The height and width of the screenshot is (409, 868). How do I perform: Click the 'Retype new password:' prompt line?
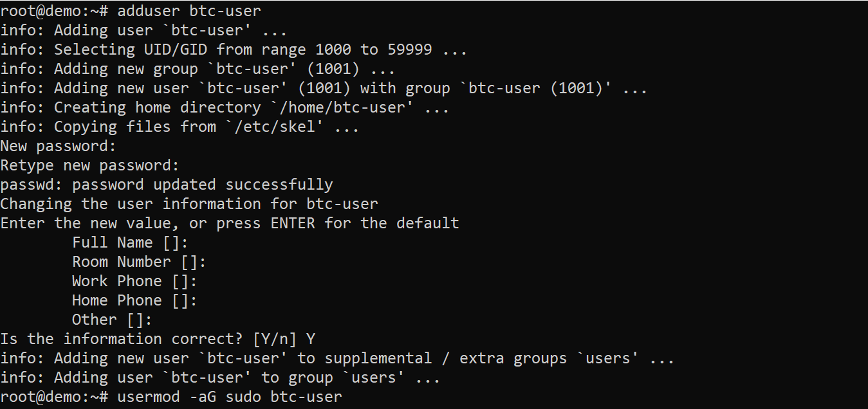pyautogui.click(x=89, y=165)
